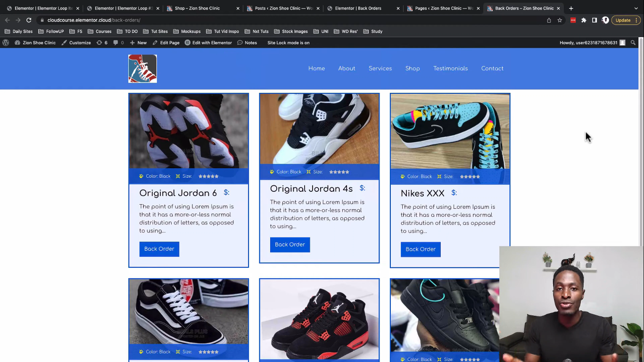Bookmark this page with the star icon
644x362 pixels.
click(560, 20)
